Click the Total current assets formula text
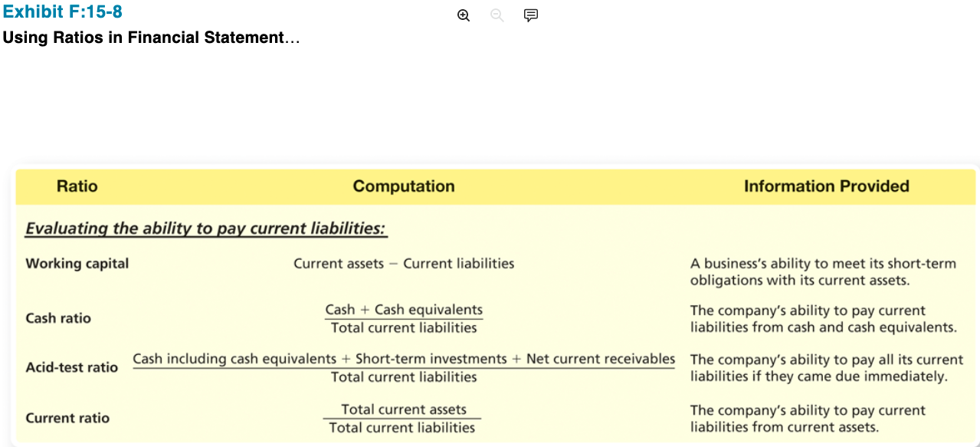Viewport: 980px width, 447px height. click(403, 409)
